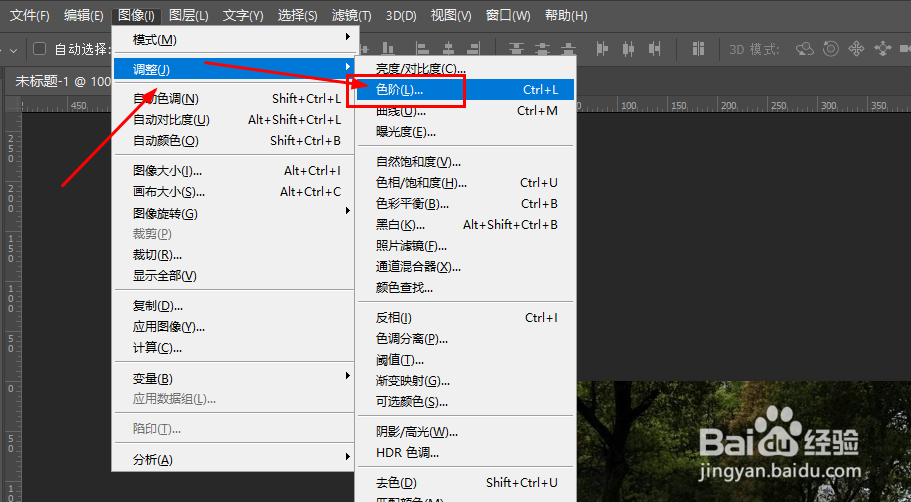Screen dimensions: 911x502
Task: Click the landscape photo on canvas
Action: 744,442
